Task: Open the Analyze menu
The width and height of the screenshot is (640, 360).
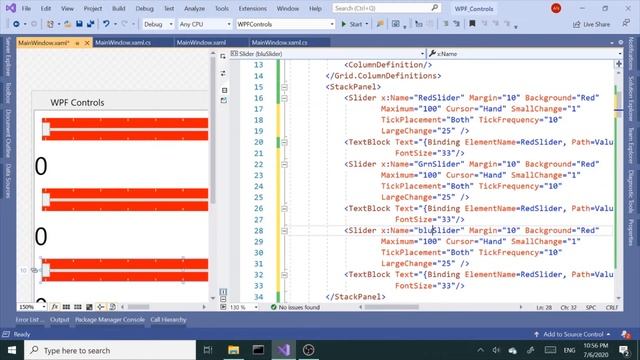Action: pos(194,8)
